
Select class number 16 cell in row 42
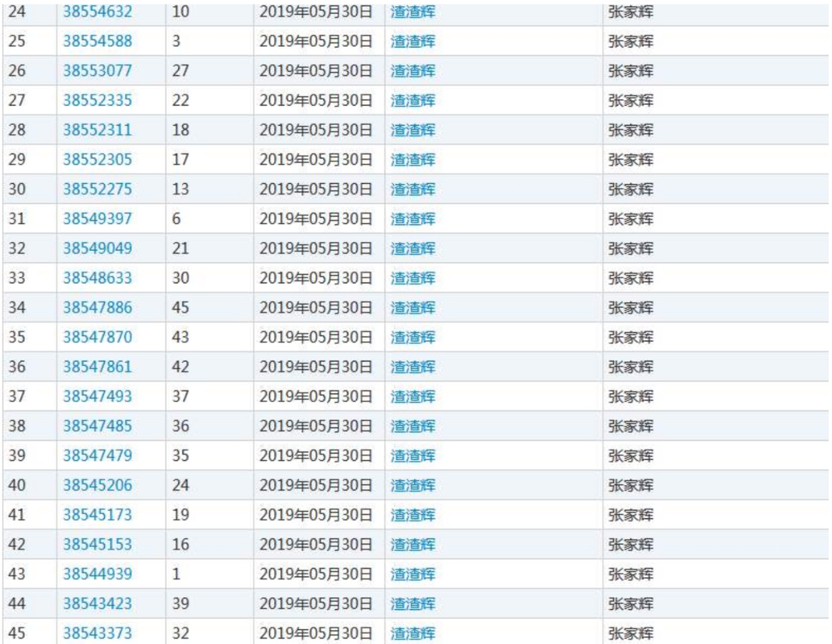click(x=180, y=544)
